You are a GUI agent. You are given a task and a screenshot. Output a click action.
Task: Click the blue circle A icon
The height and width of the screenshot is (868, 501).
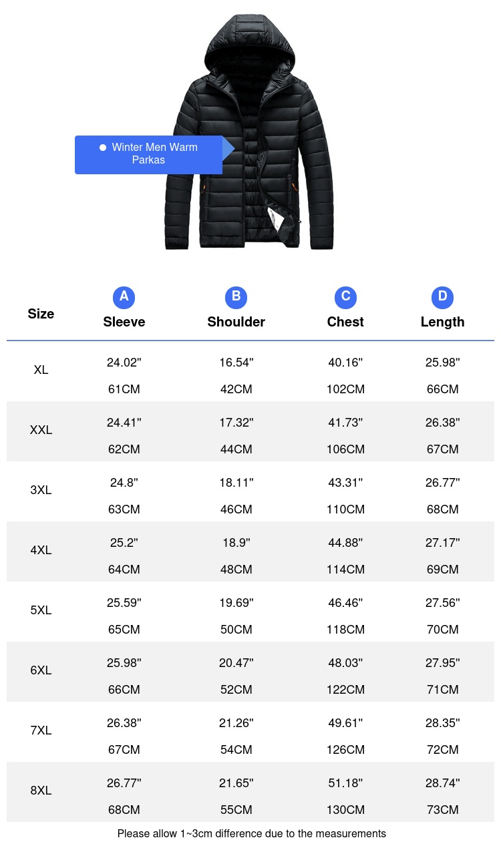[124, 296]
